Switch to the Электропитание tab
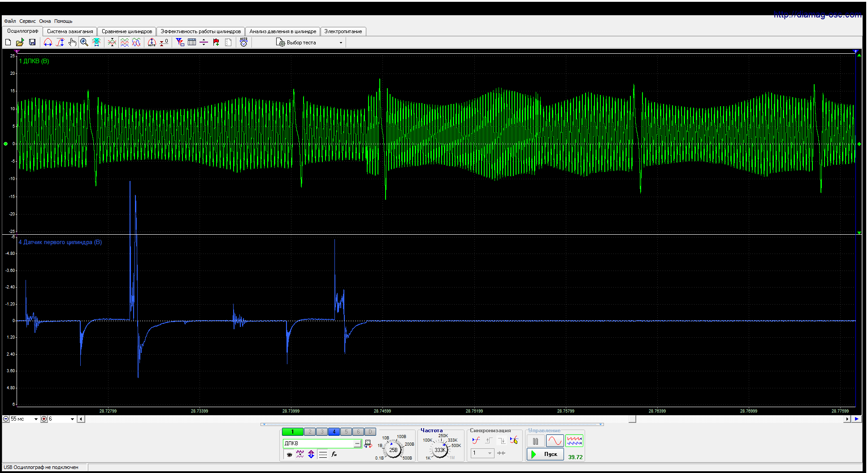 click(343, 31)
